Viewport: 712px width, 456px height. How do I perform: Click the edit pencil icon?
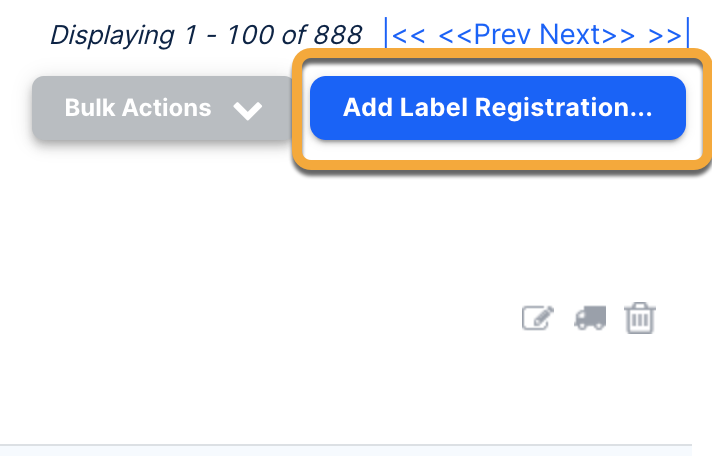point(538,319)
